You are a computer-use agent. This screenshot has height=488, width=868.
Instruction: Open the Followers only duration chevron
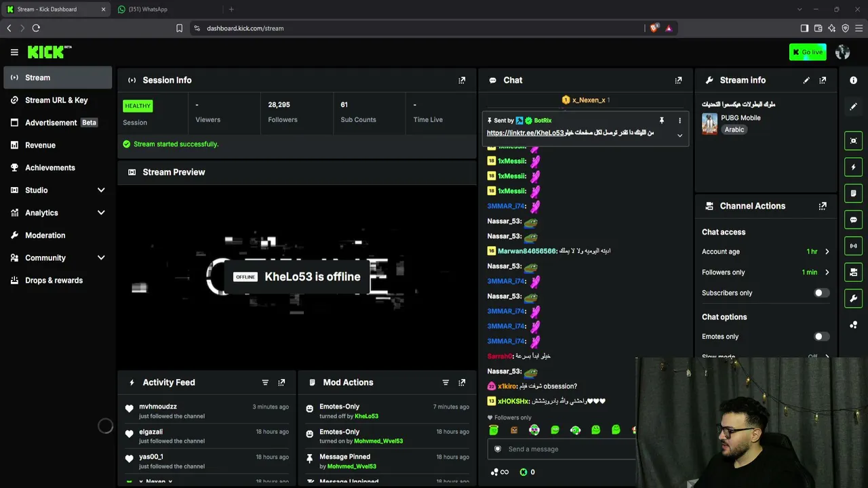(x=827, y=272)
